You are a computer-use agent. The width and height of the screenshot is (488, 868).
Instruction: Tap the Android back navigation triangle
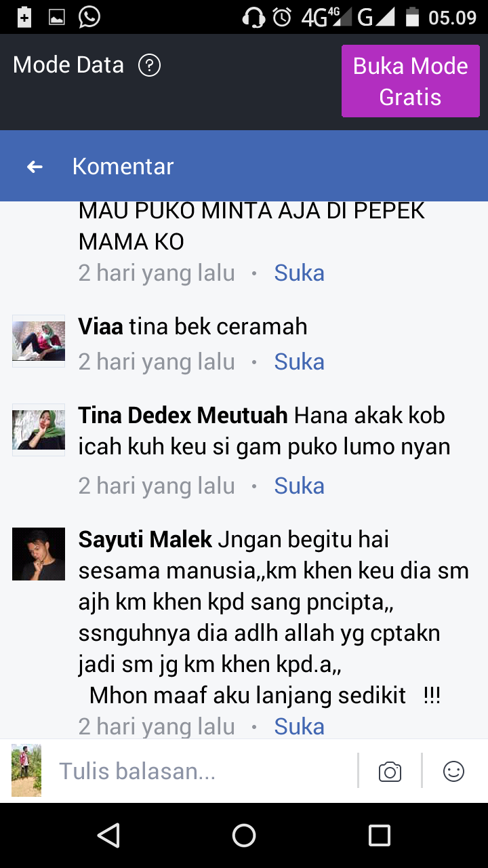[108, 835]
